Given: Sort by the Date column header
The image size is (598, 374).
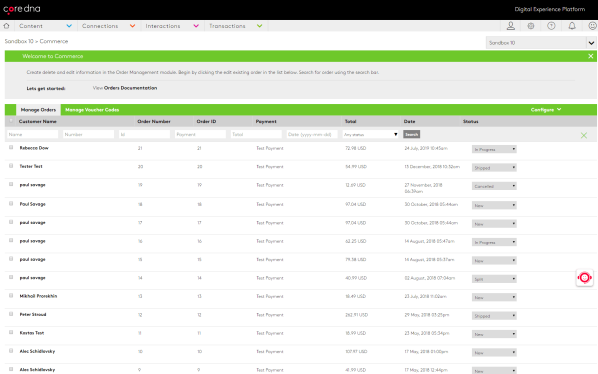Looking at the screenshot, I should pyautogui.click(x=409, y=121).
